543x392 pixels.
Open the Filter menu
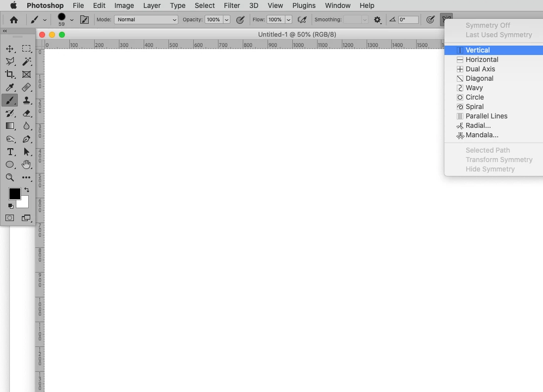pyautogui.click(x=232, y=5)
